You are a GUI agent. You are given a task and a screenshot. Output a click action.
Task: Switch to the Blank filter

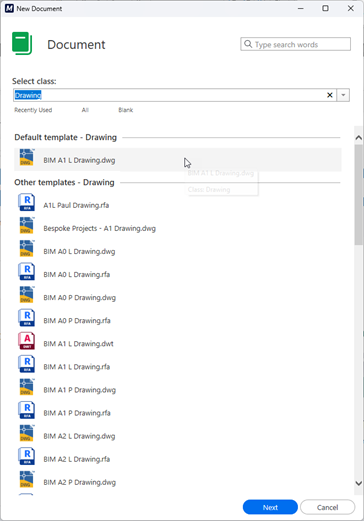pyautogui.click(x=126, y=110)
